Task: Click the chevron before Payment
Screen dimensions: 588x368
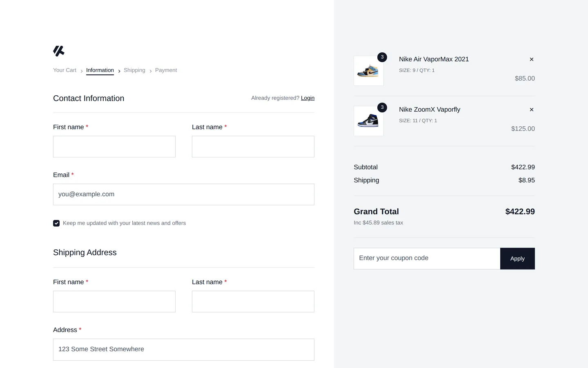Action: 151,71
